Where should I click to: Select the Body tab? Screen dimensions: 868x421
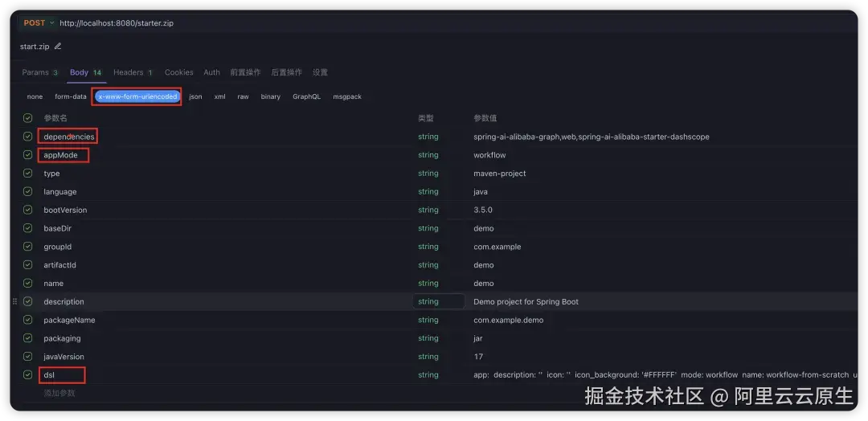86,72
